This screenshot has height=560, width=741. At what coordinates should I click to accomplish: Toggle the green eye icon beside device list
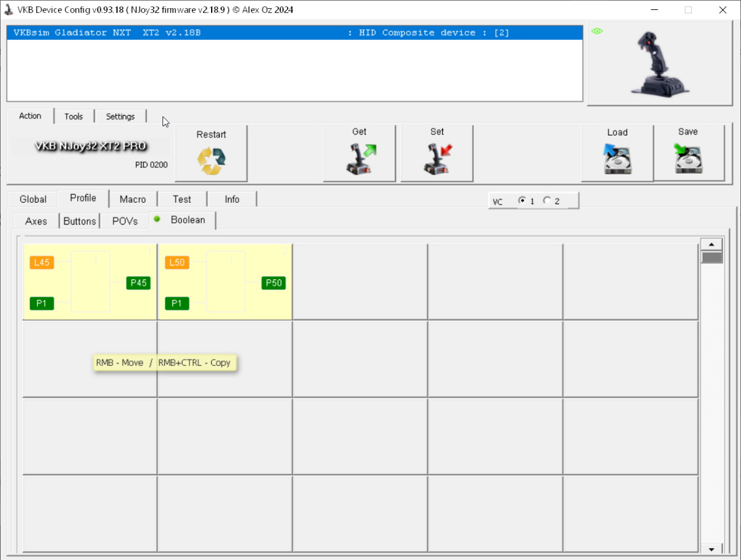tap(597, 31)
